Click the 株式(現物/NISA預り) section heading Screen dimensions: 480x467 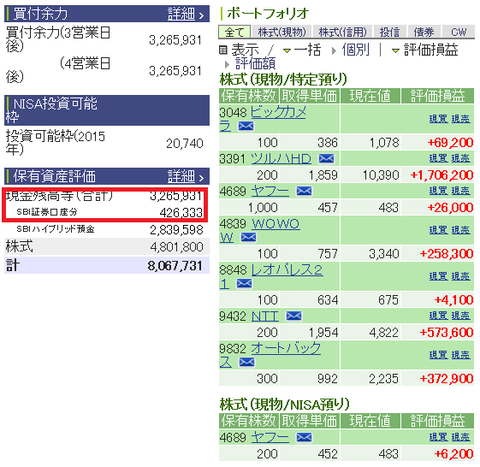coord(284,405)
